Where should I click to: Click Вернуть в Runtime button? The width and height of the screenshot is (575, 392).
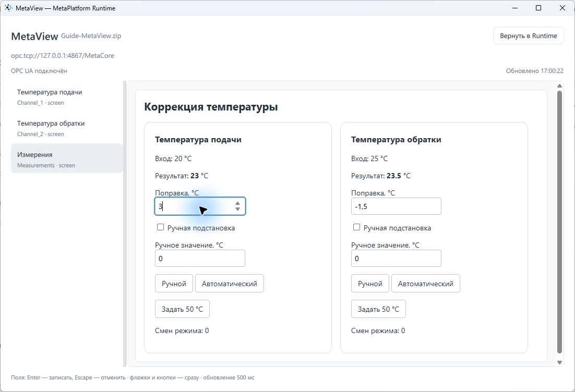tap(528, 35)
